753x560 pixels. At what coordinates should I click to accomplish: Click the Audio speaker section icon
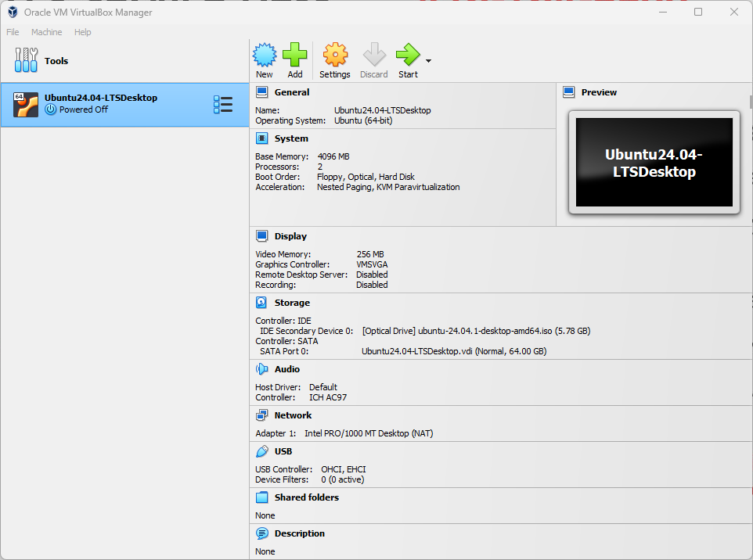coord(261,369)
